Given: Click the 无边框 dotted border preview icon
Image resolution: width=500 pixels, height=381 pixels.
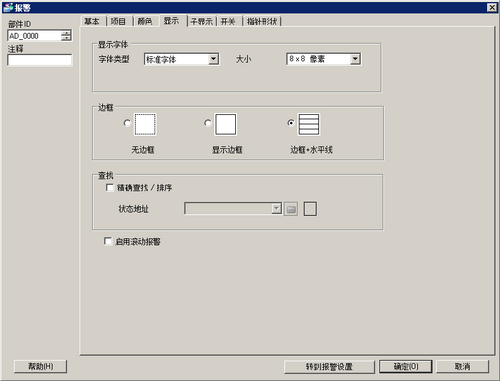Looking at the screenshot, I should point(145,124).
